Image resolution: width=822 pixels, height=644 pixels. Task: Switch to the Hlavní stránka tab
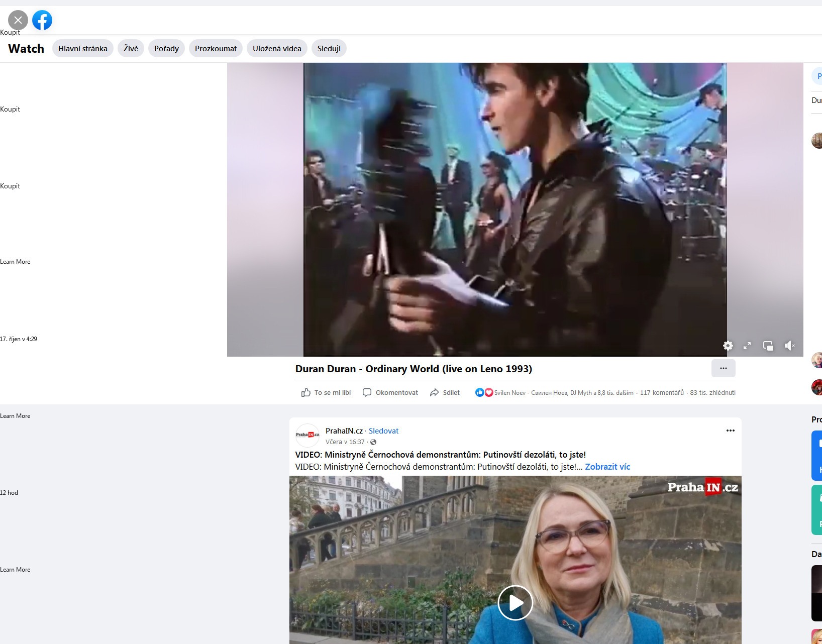[x=83, y=49]
